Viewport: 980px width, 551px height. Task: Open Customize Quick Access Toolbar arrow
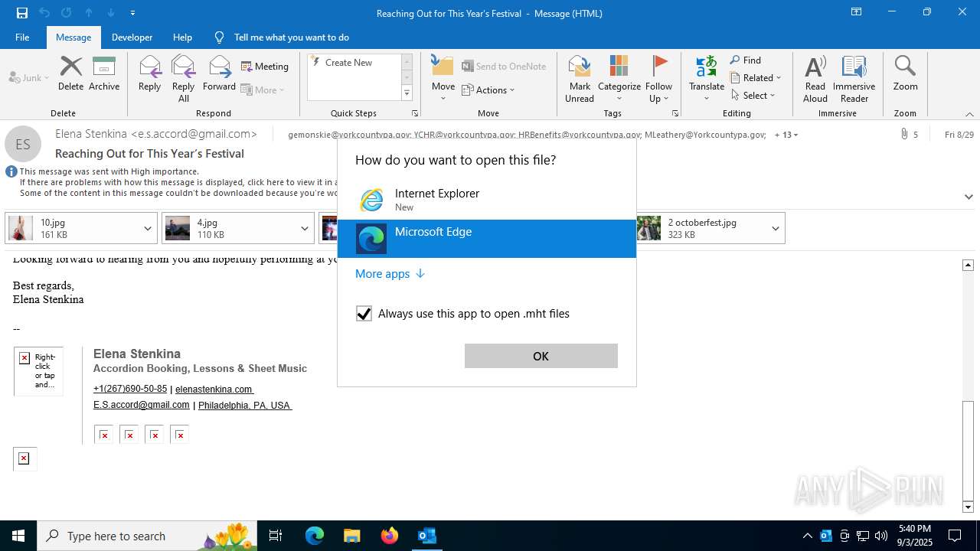tap(132, 13)
